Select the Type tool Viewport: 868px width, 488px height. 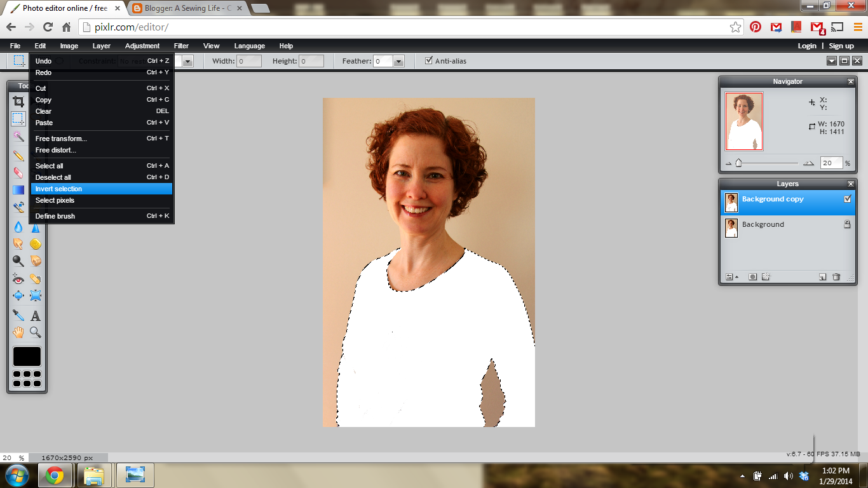click(36, 315)
